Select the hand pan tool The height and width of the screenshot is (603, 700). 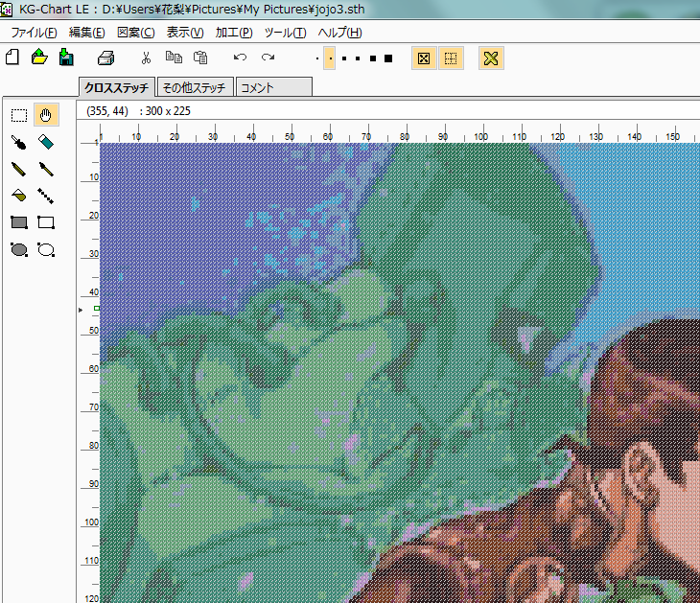pos(46,115)
